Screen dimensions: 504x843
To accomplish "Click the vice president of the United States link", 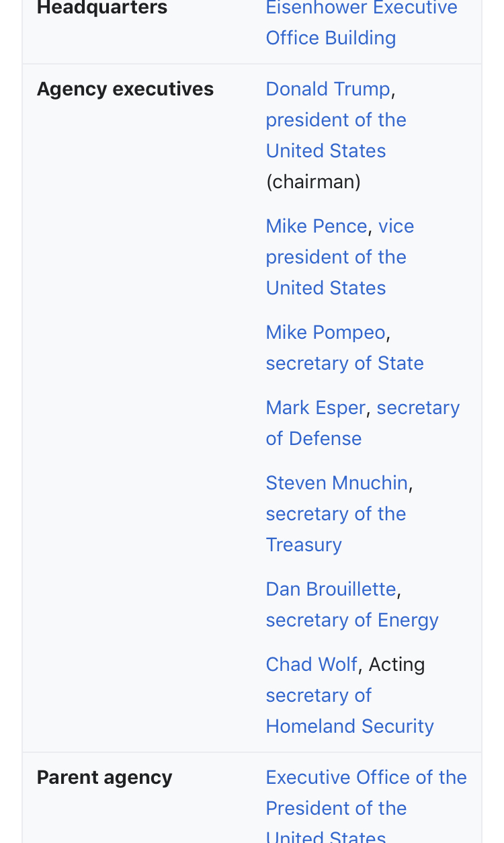I will coord(335,257).
